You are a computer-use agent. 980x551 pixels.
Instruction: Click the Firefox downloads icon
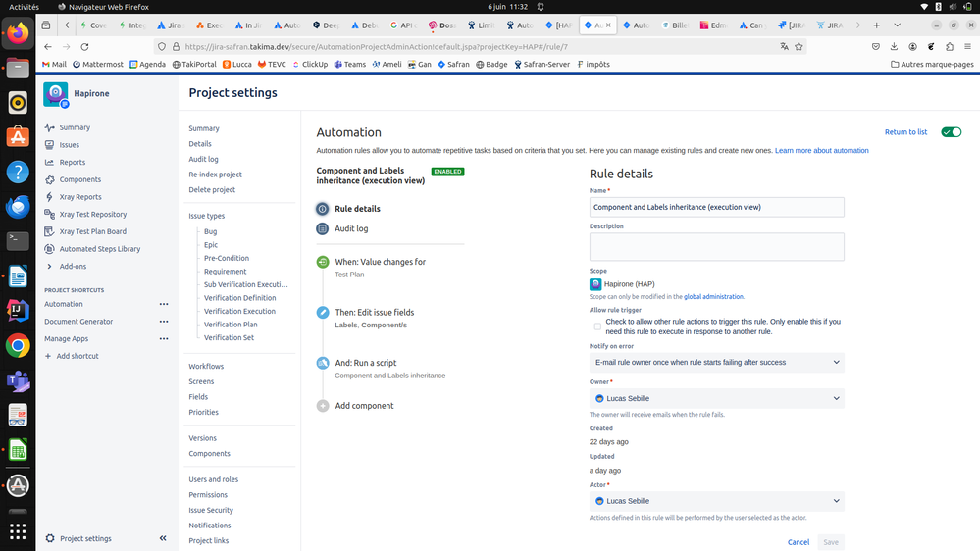click(x=895, y=47)
